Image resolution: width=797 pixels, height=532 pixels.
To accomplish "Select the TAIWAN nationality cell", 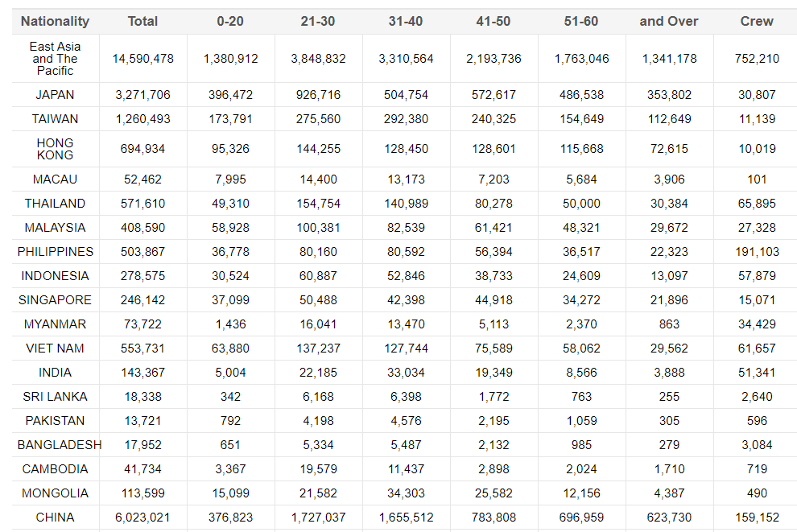I will pos(55,119).
